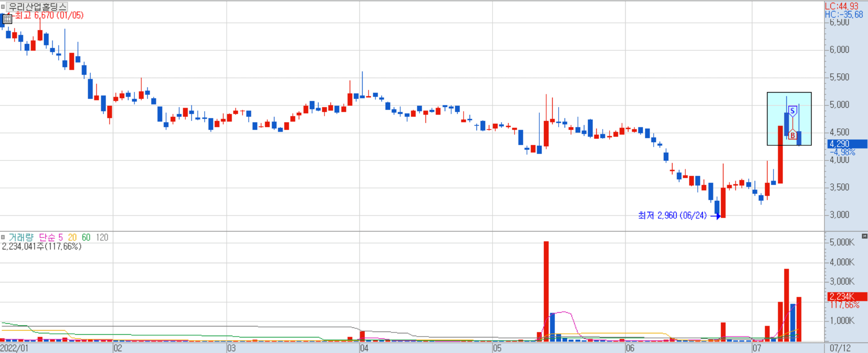Close the volume panel with the X button
Screen dimensions: 868x353
(x=864, y=236)
